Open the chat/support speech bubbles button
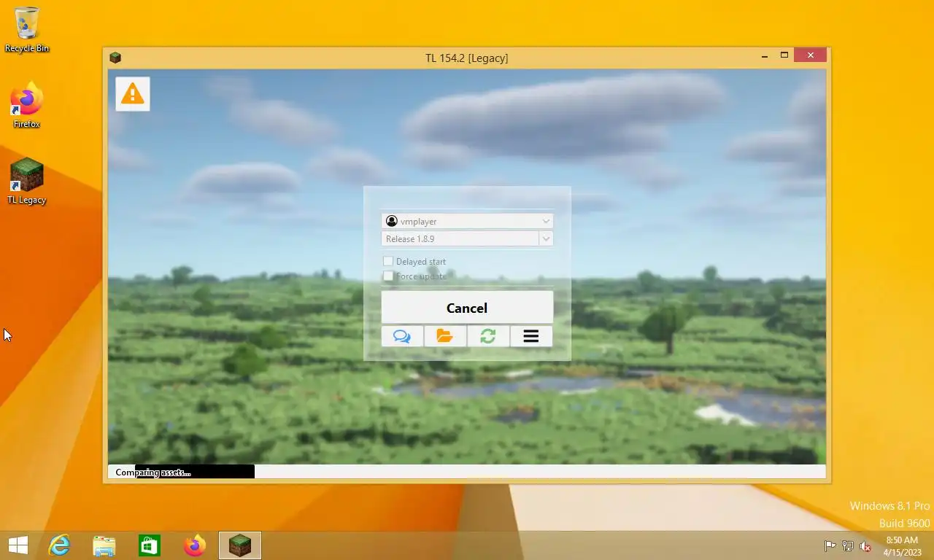This screenshot has height=560, width=934. coord(402,336)
